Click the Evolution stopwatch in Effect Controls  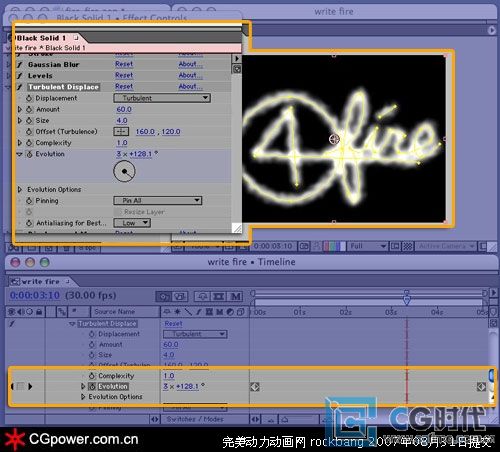[x=29, y=154]
